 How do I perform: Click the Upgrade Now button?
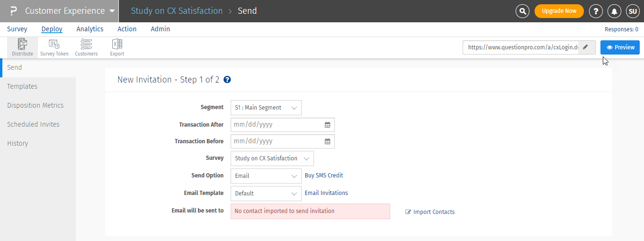click(559, 11)
